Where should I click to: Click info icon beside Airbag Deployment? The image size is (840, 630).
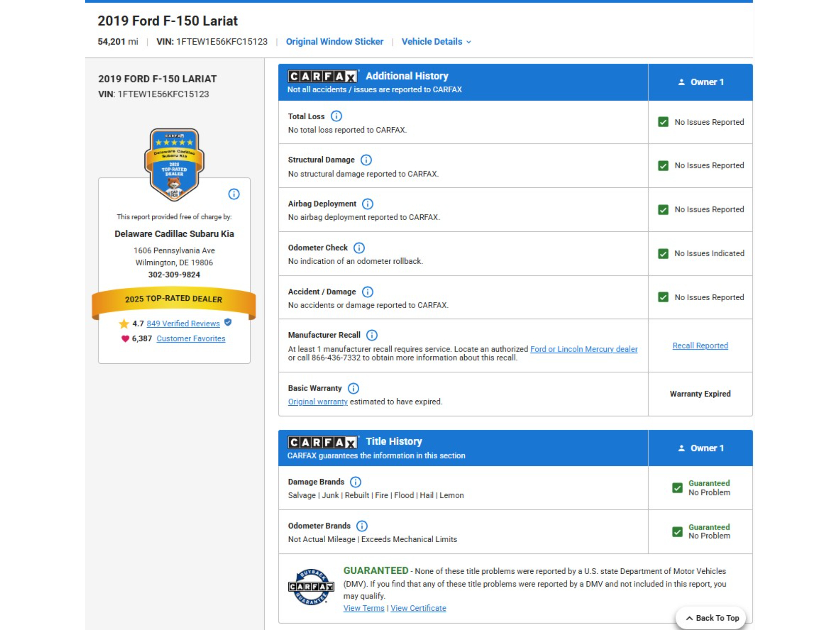[x=367, y=204]
